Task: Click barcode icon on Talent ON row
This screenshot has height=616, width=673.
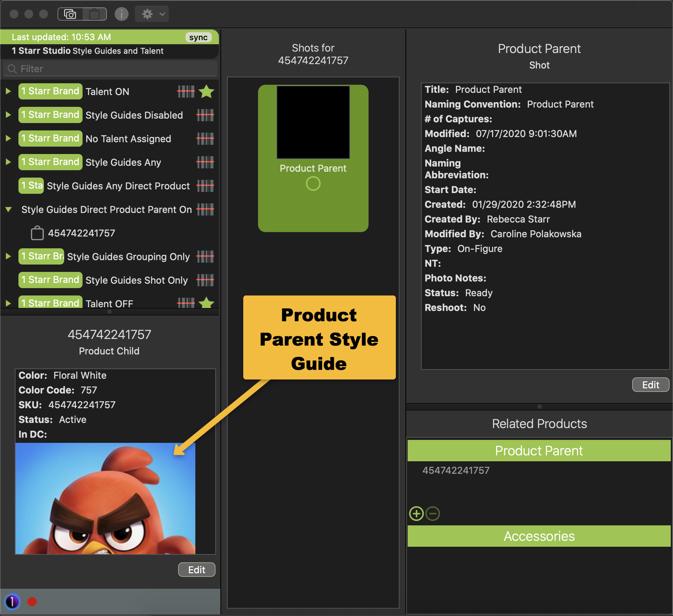Action: point(186,91)
